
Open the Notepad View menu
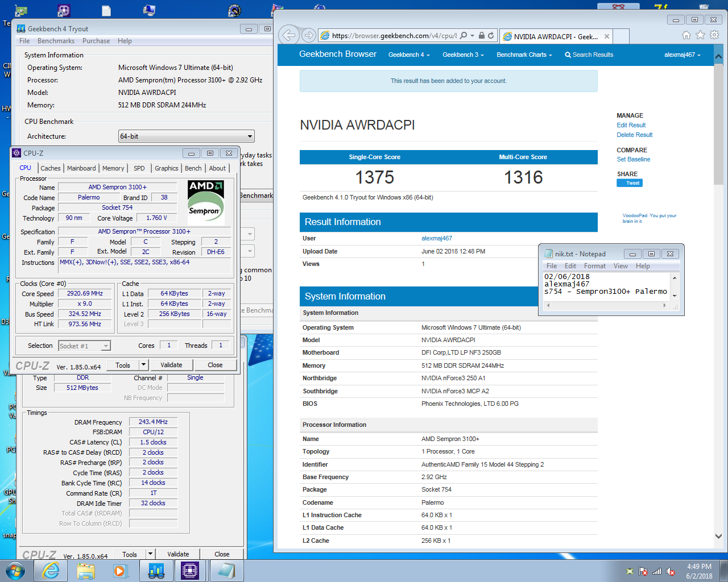621,266
